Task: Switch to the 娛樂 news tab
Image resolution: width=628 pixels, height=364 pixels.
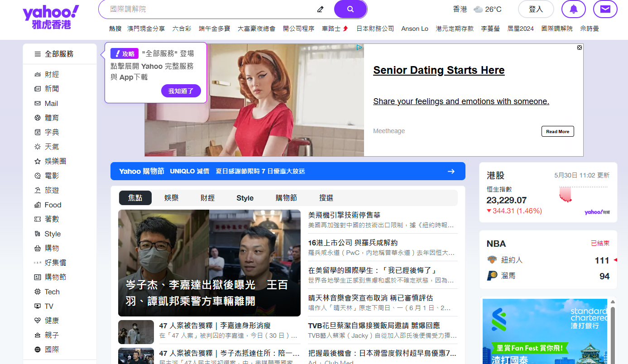Action: coord(171,198)
